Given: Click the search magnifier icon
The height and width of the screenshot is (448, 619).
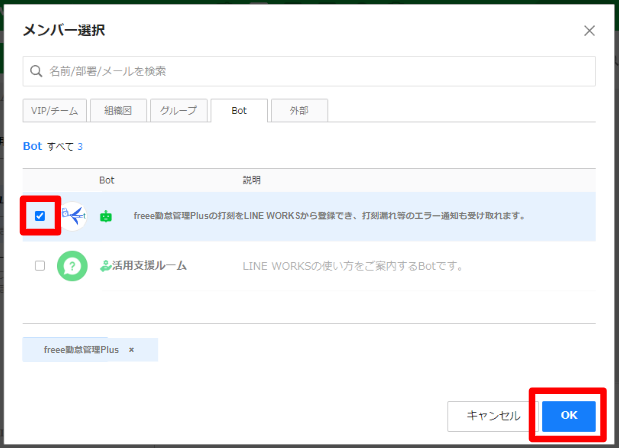Looking at the screenshot, I should [36, 71].
